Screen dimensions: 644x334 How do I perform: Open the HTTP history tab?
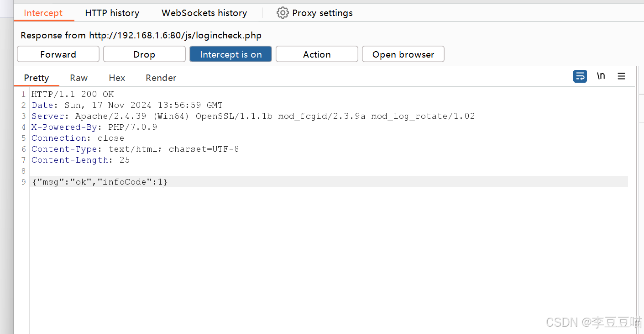[112, 13]
